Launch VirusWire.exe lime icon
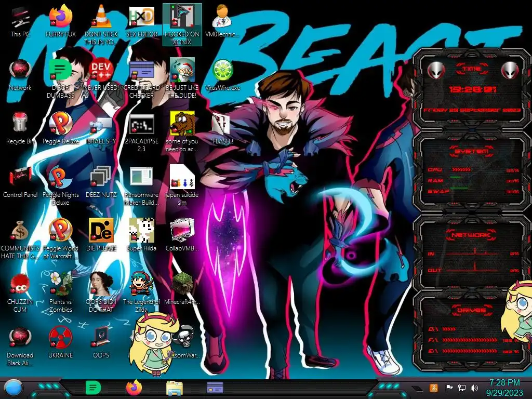 [222, 75]
